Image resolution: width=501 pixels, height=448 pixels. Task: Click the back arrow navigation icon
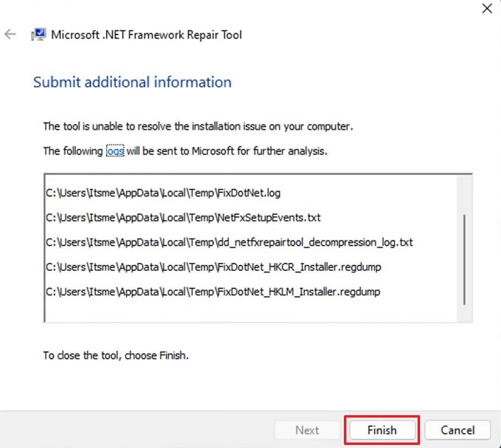pyautogui.click(x=10, y=34)
